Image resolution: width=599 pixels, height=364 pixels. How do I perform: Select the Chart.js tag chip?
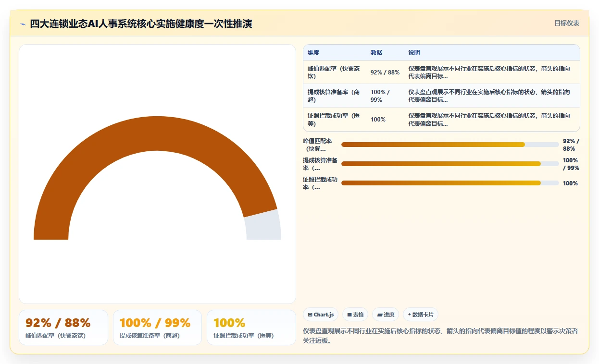(321, 315)
